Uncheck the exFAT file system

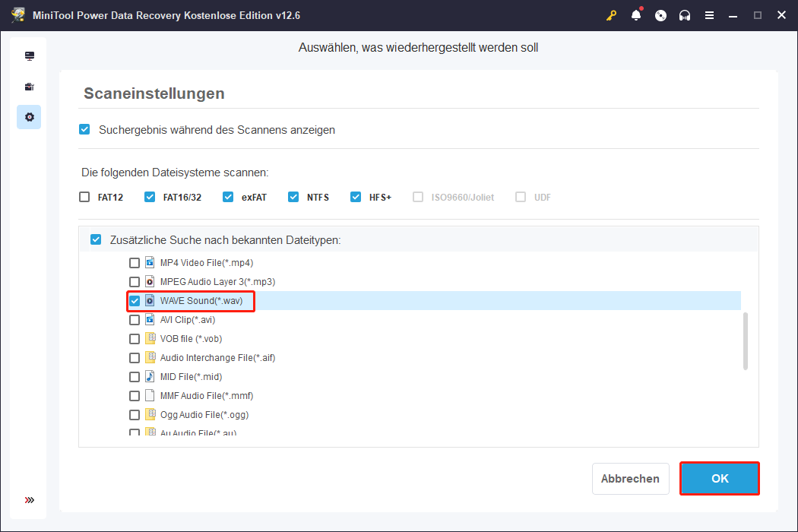click(228, 197)
